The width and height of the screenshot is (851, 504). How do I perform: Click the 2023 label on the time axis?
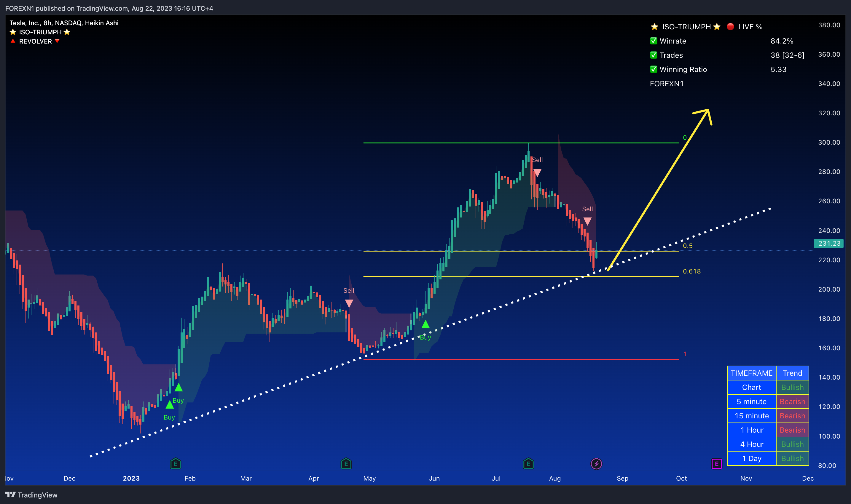point(131,478)
